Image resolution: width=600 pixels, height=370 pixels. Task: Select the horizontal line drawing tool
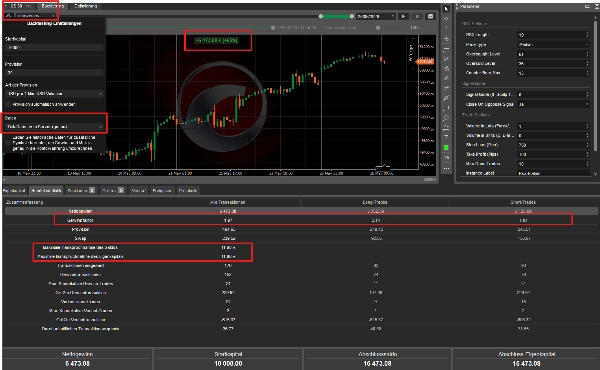(x=446, y=49)
